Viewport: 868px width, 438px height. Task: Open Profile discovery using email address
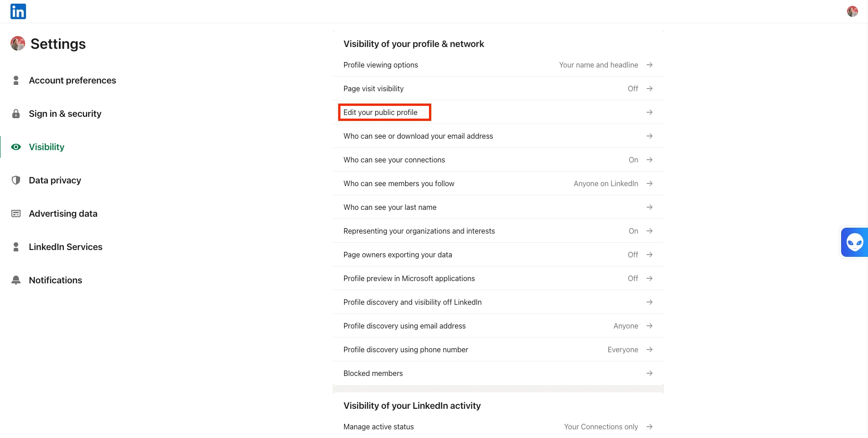[498, 326]
